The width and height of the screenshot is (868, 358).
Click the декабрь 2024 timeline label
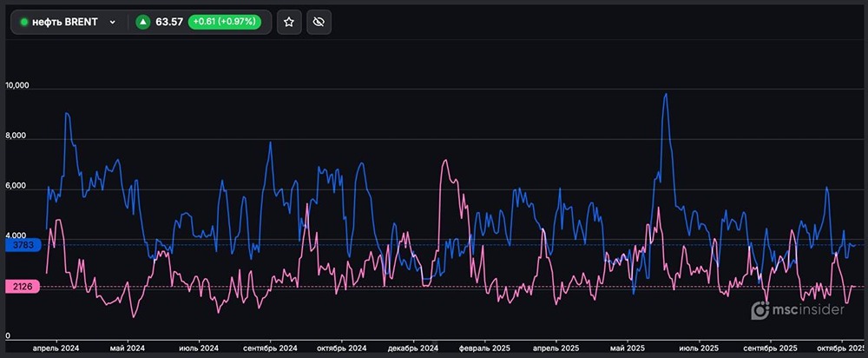coord(411,348)
